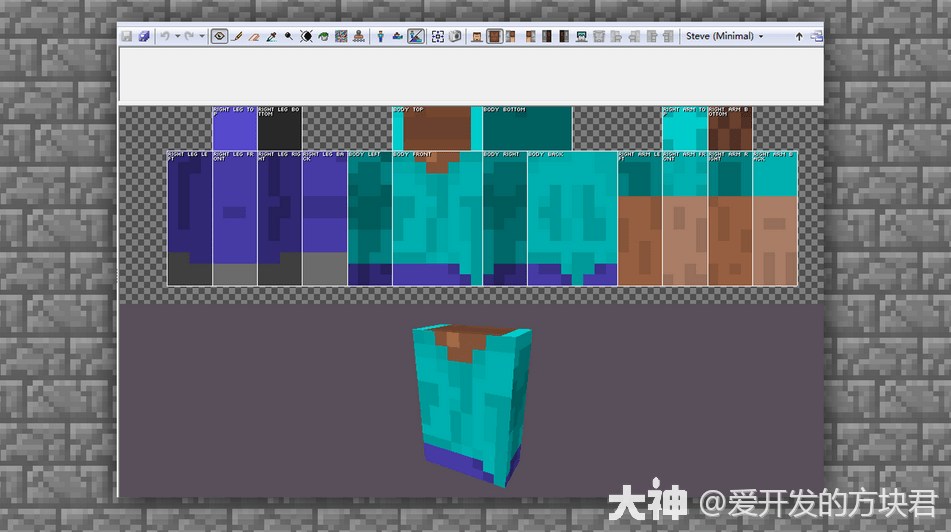Expand the undo history dropdown arrow

click(x=177, y=36)
